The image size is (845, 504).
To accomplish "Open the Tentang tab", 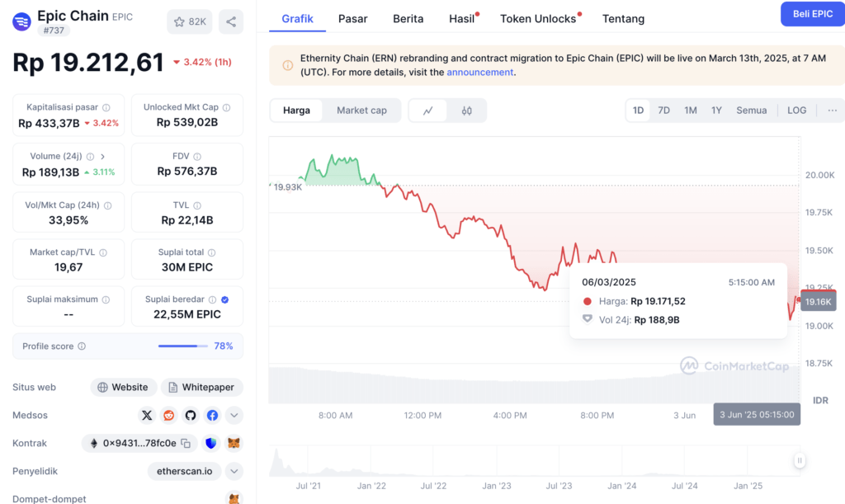I will point(623,19).
